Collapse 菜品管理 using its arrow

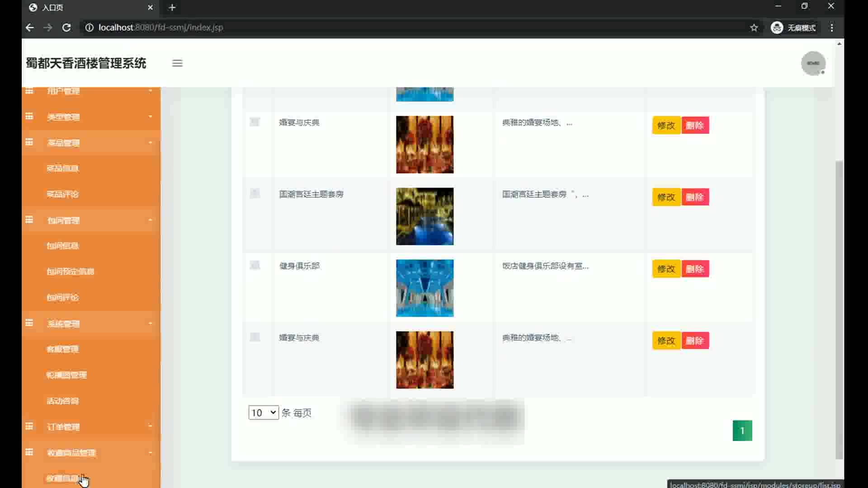coord(150,143)
